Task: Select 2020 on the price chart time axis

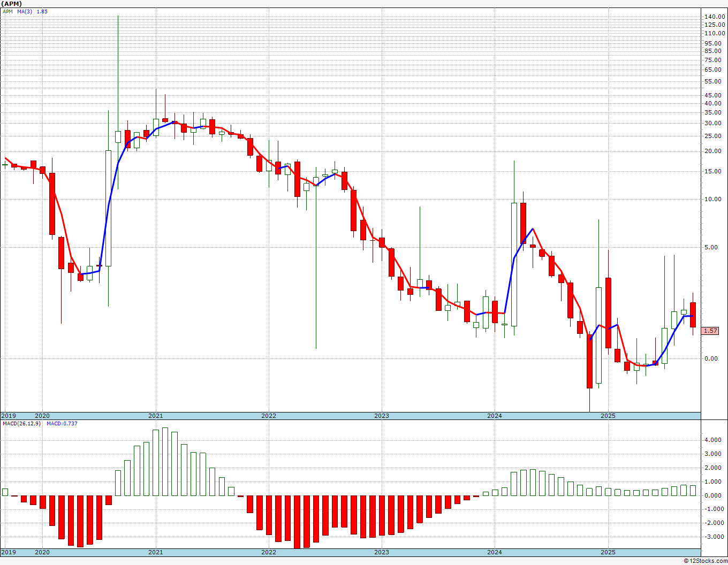Action: coord(42,416)
